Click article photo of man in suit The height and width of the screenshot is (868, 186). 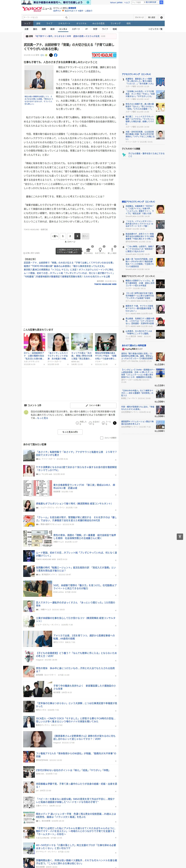(39, 80)
